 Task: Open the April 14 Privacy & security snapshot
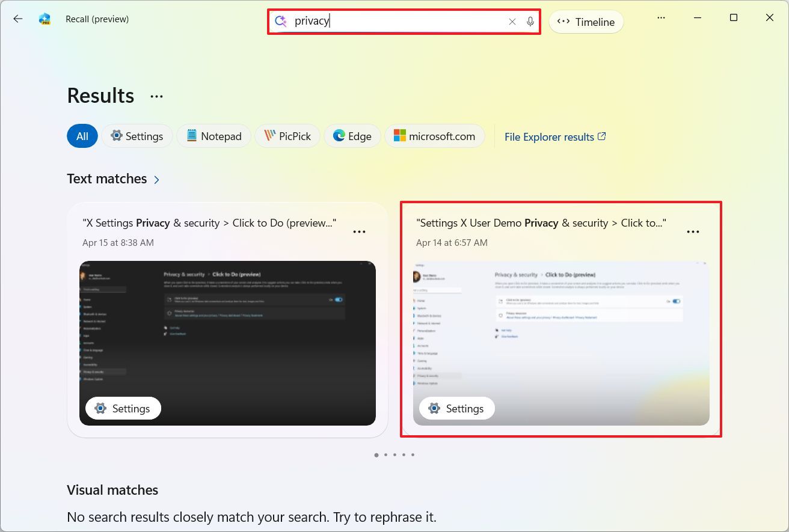(561, 343)
